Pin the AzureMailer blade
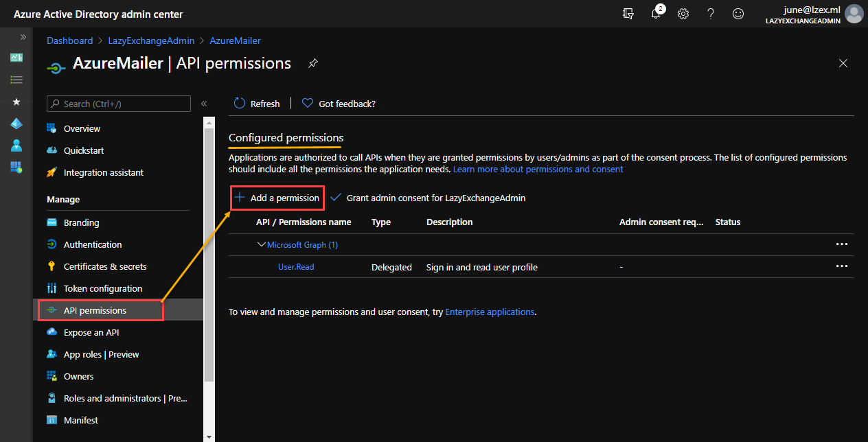 click(312, 64)
